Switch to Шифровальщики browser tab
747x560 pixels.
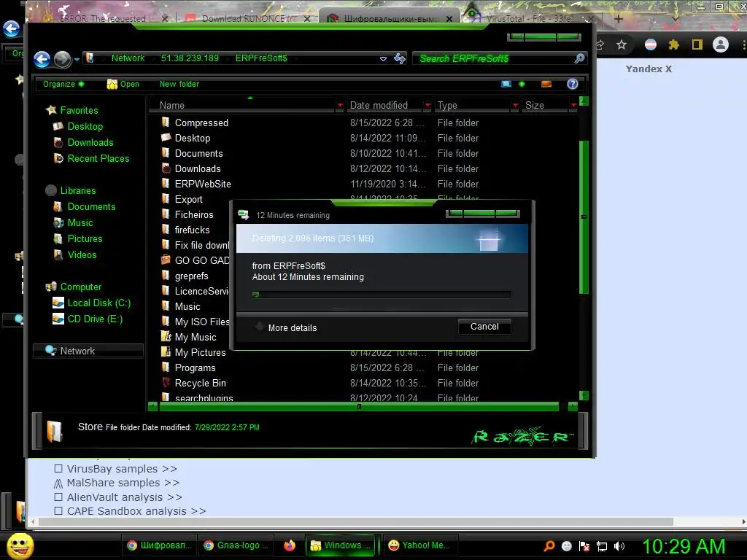(x=390, y=19)
